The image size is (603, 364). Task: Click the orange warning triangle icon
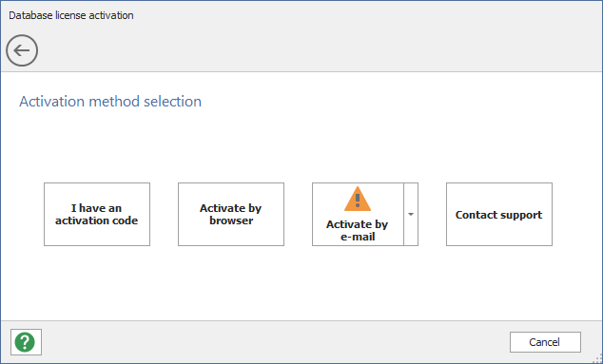click(x=358, y=199)
